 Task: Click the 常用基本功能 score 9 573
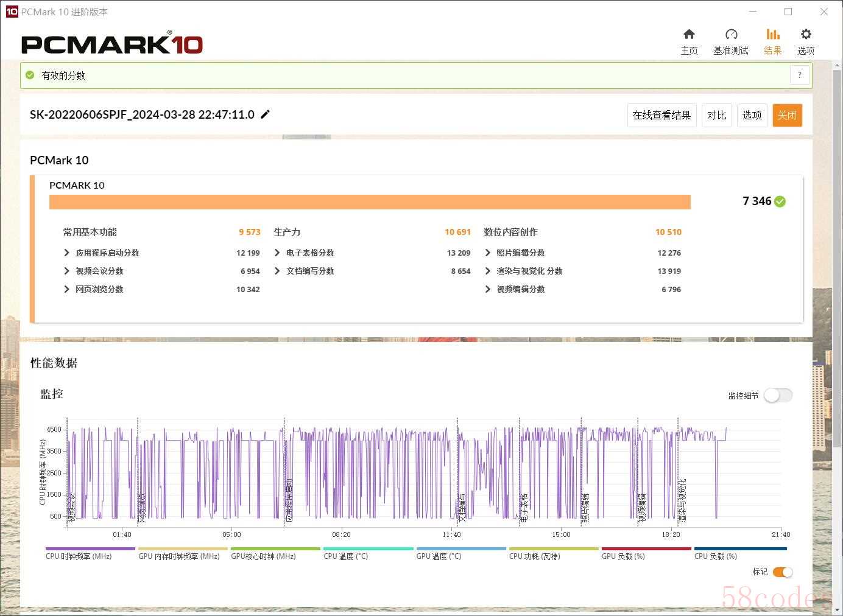point(250,232)
